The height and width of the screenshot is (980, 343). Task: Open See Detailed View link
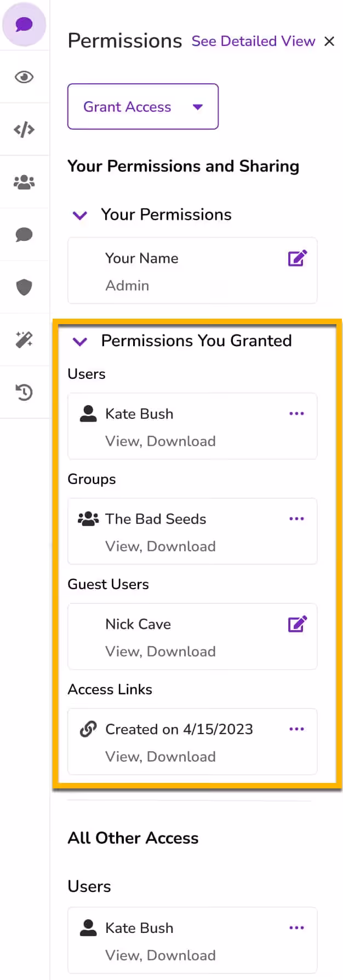253,41
